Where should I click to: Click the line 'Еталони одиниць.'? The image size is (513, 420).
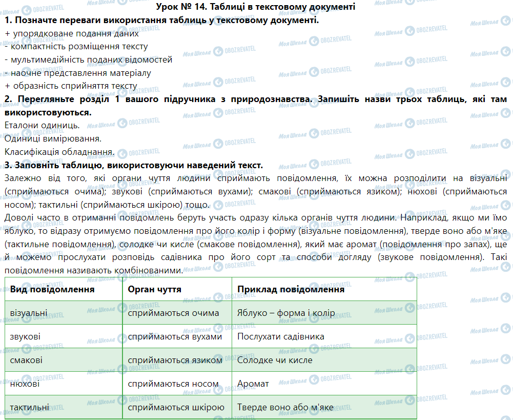(42, 125)
